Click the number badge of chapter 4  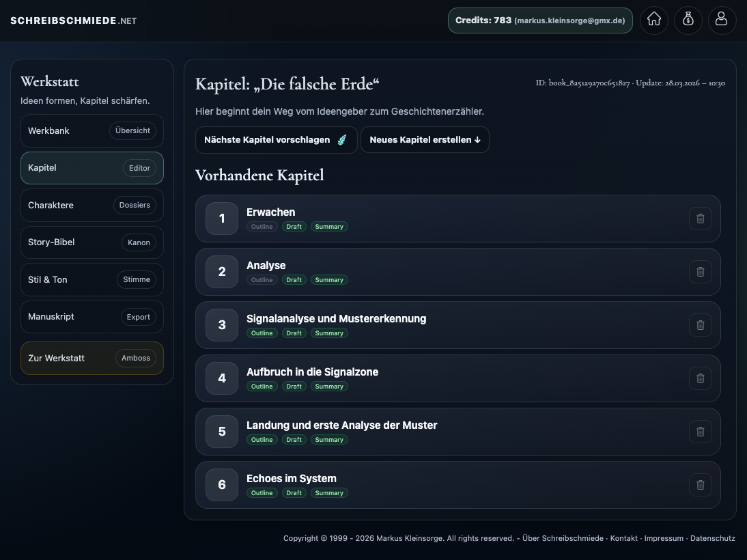click(x=221, y=378)
